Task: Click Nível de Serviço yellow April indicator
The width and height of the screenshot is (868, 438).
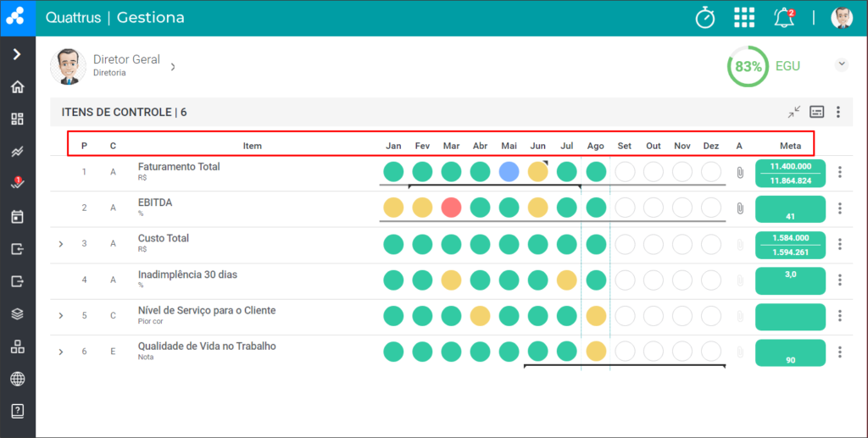Action: (x=480, y=316)
